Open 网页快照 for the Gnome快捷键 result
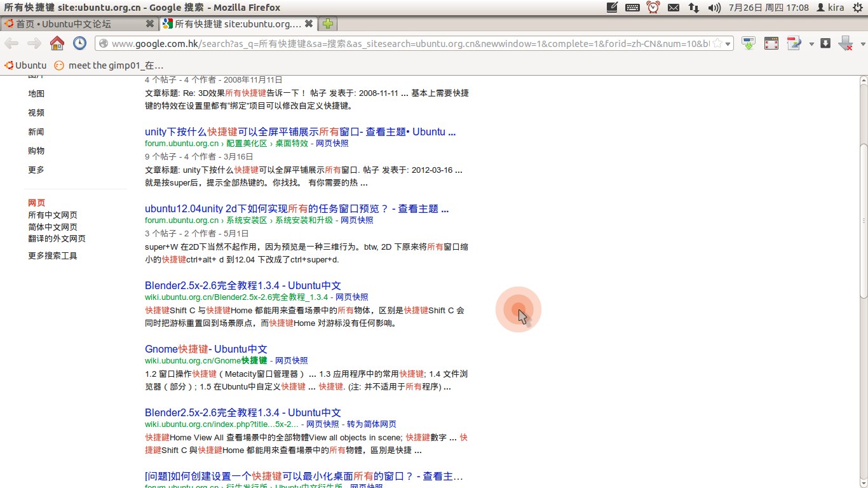The width and height of the screenshot is (868, 488). [x=292, y=361]
